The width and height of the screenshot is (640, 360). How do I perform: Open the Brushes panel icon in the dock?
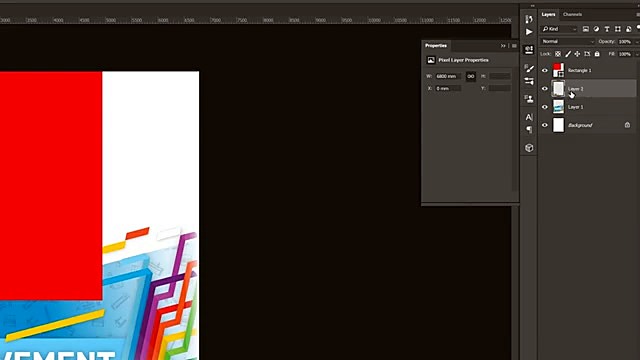click(529, 68)
